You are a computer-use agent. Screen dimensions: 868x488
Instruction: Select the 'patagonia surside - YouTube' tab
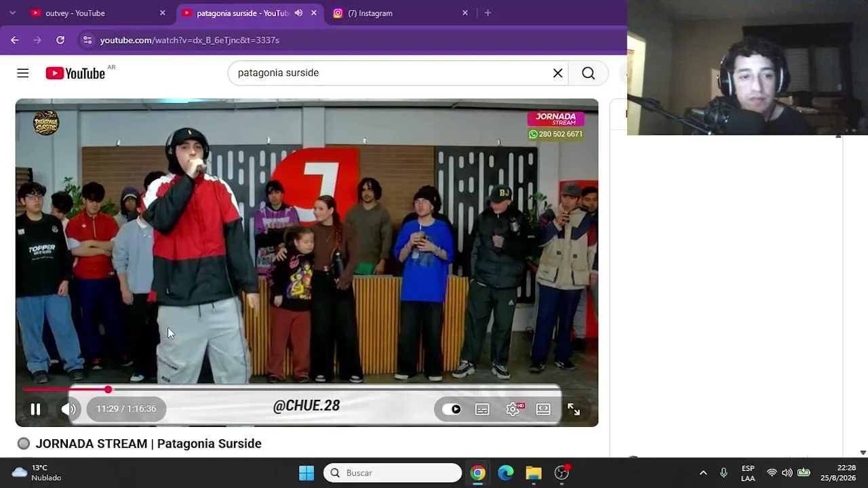point(242,13)
